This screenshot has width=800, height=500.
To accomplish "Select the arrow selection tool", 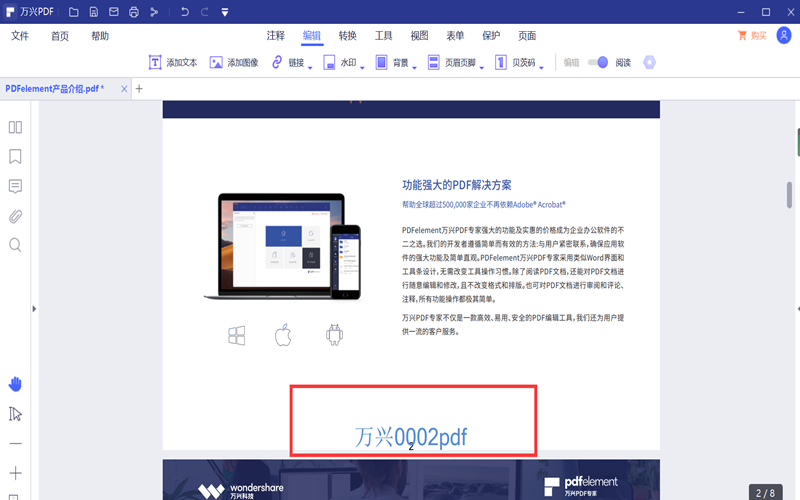I will point(15,414).
